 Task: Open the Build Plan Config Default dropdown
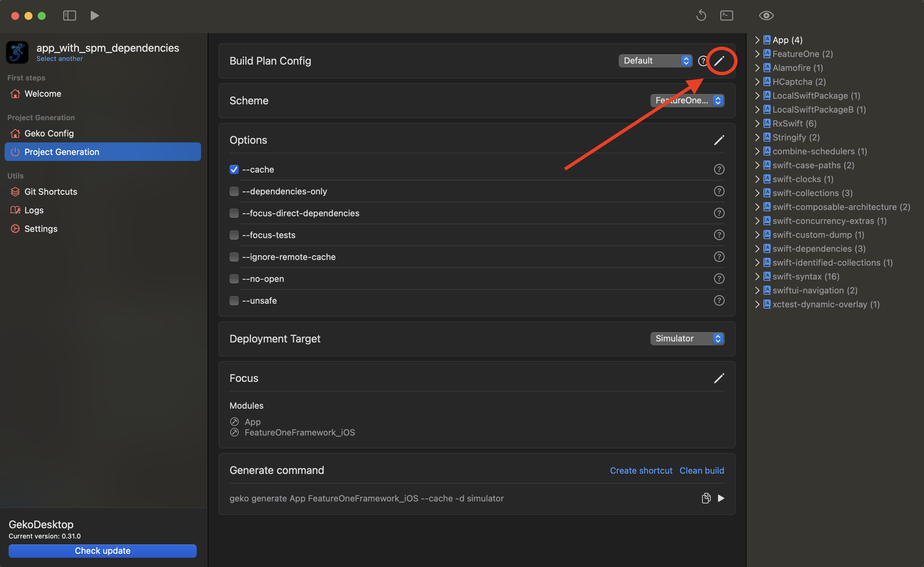coord(655,61)
